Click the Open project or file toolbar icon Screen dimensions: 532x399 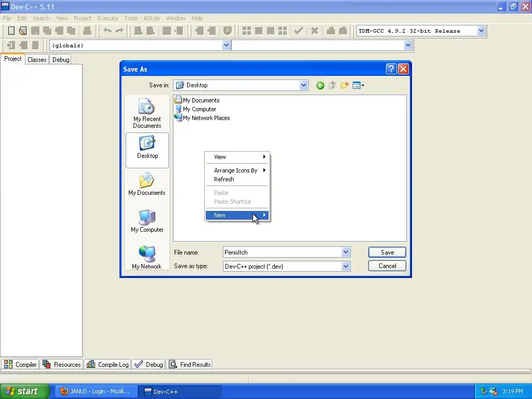point(23,31)
